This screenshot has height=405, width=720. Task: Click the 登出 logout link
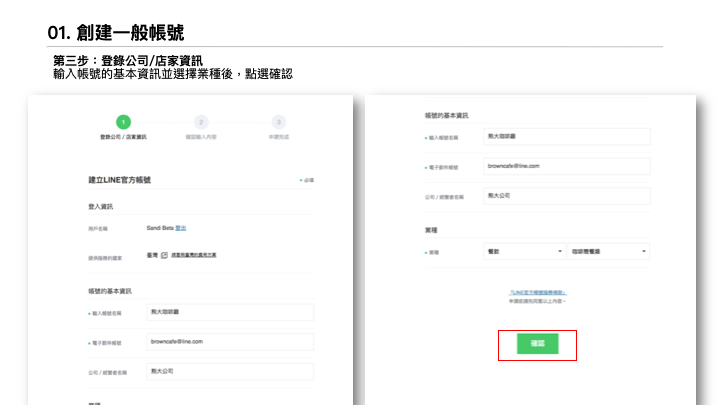[x=181, y=228]
